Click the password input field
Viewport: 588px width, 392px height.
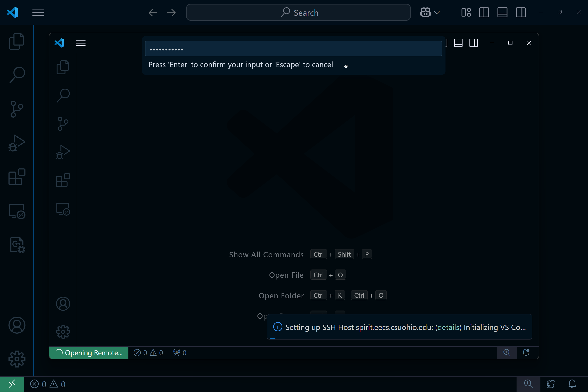point(294,49)
